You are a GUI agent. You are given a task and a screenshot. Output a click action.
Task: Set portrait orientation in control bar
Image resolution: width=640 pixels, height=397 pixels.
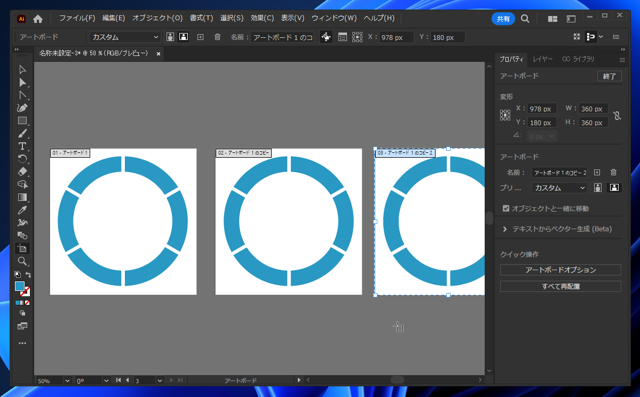pos(170,37)
